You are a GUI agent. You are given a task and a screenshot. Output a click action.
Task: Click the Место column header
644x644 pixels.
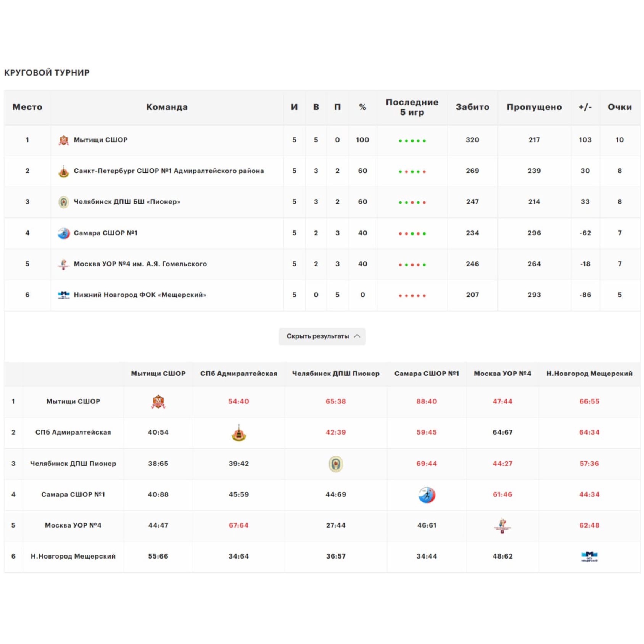click(x=27, y=107)
